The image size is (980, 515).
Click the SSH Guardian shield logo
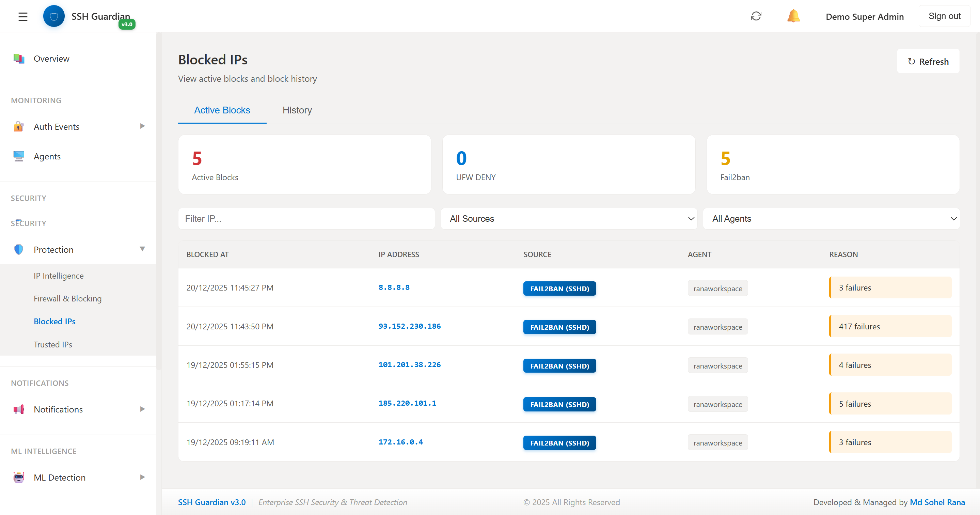(54, 16)
